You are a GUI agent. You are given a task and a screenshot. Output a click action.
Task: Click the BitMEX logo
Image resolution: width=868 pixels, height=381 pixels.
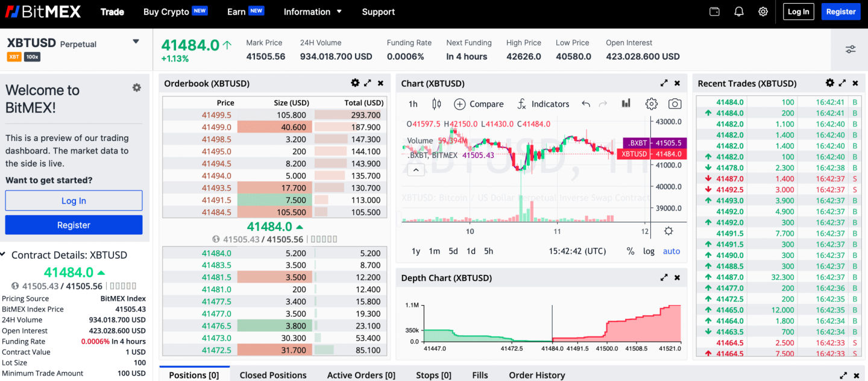point(43,11)
